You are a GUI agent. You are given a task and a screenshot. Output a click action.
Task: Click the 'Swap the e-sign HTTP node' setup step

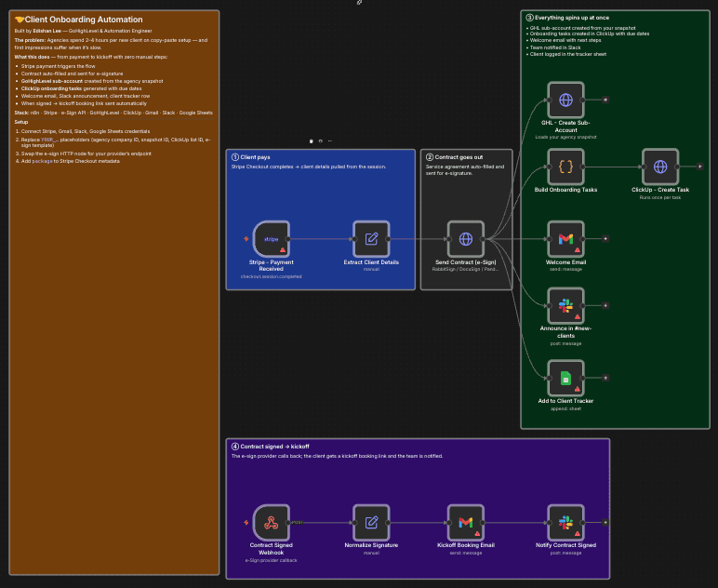tap(86, 154)
